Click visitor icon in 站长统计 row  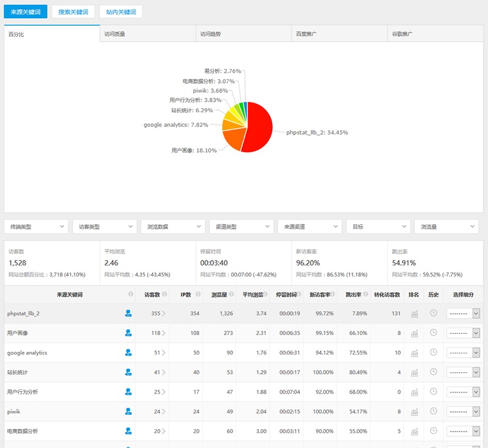pos(128,372)
